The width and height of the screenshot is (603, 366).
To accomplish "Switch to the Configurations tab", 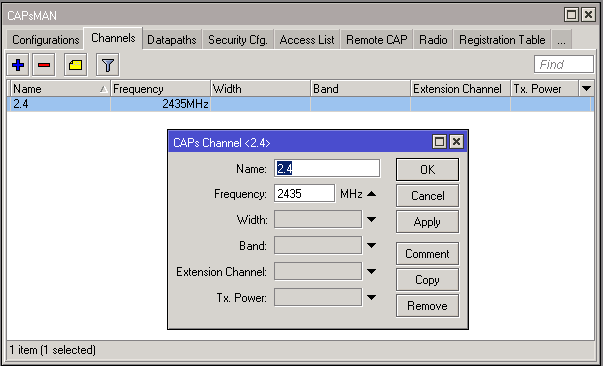I will tap(45, 40).
